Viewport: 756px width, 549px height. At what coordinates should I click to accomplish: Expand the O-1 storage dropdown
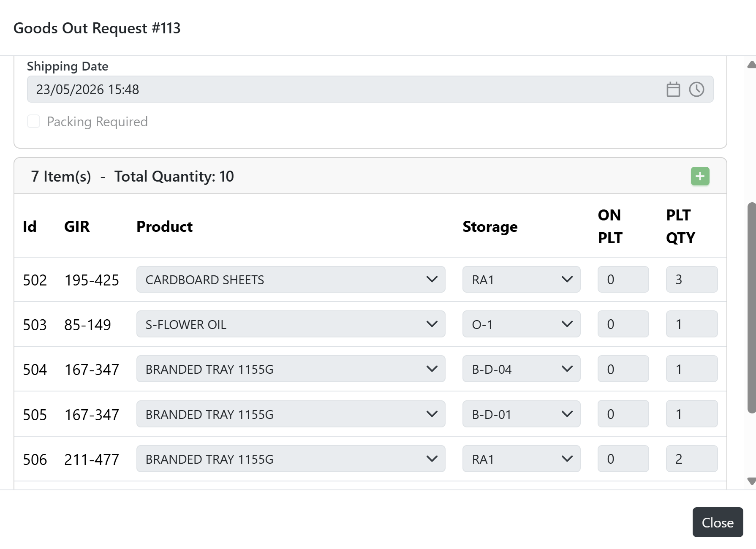click(x=521, y=324)
